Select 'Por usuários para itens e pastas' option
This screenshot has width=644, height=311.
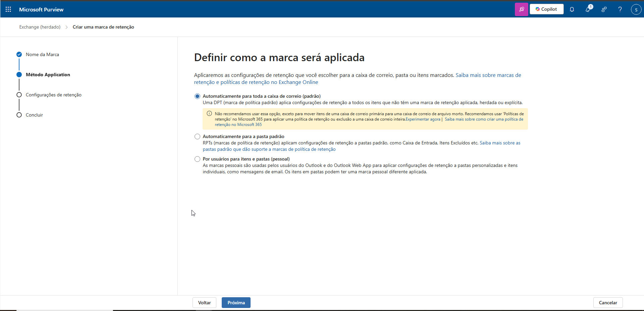pyautogui.click(x=197, y=159)
